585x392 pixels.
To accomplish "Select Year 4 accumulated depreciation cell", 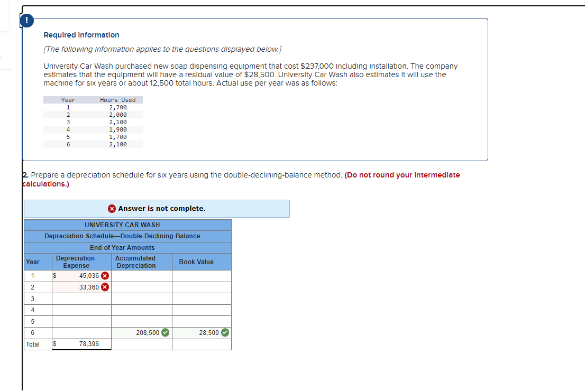I will 142,310.
